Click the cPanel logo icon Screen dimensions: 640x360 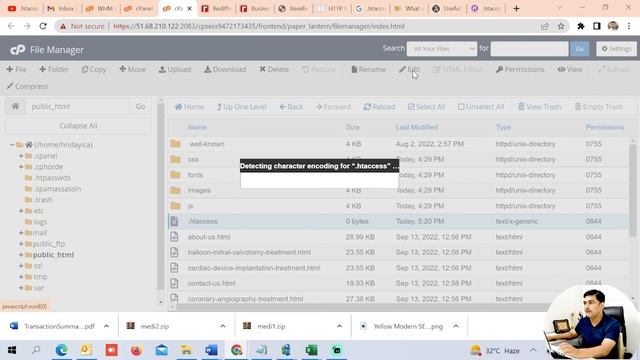(18, 50)
